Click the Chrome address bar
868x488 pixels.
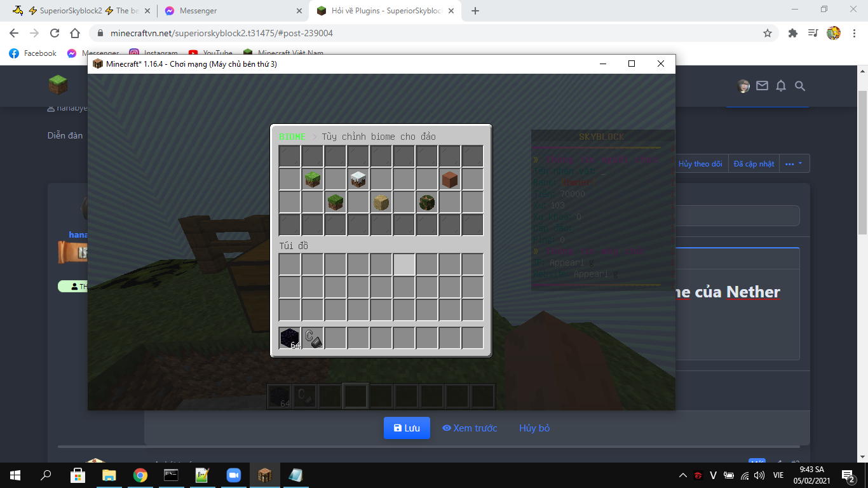click(432, 33)
